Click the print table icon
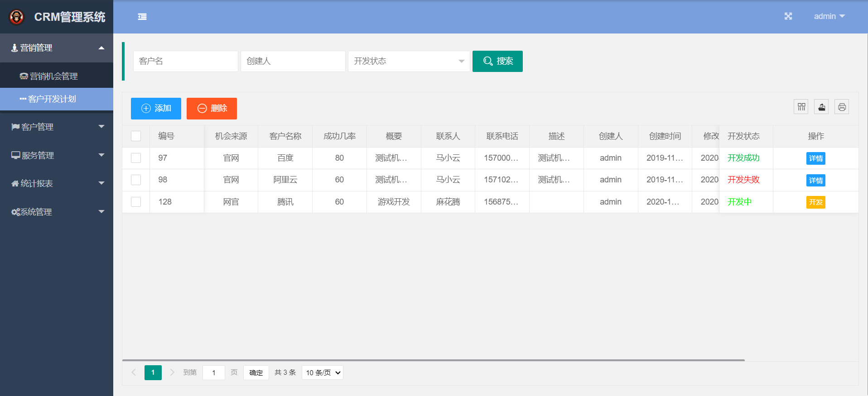The width and height of the screenshot is (868, 396). (842, 107)
